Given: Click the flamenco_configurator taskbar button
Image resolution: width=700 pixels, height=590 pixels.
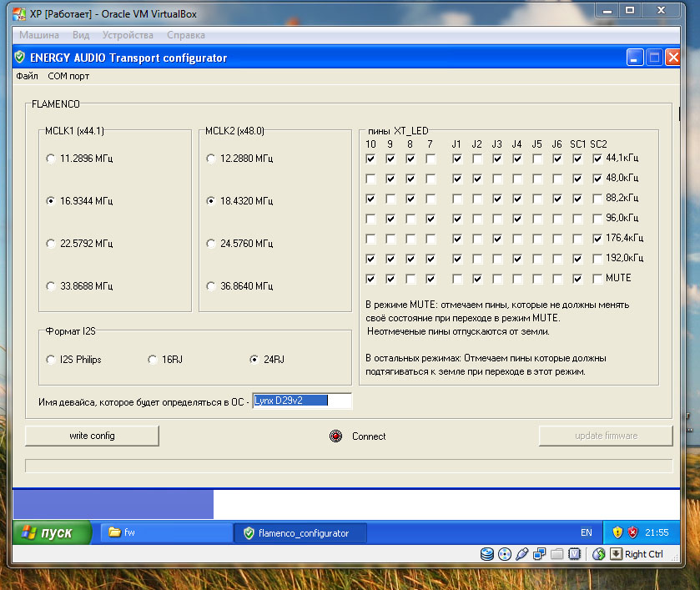Looking at the screenshot, I should [300, 532].
